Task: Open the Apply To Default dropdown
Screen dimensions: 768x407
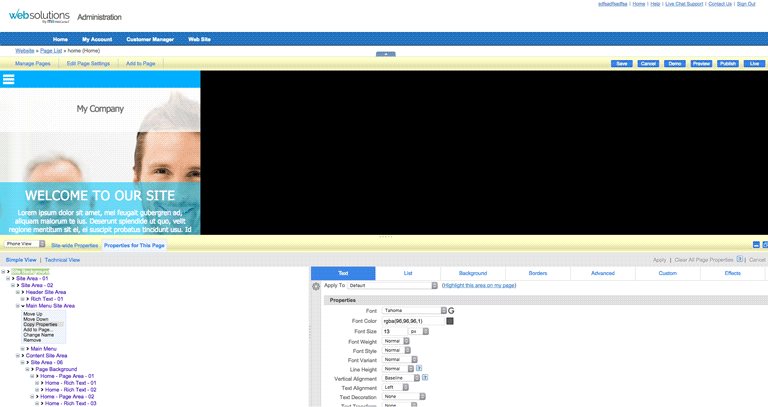Action: [x=392, y=285]
